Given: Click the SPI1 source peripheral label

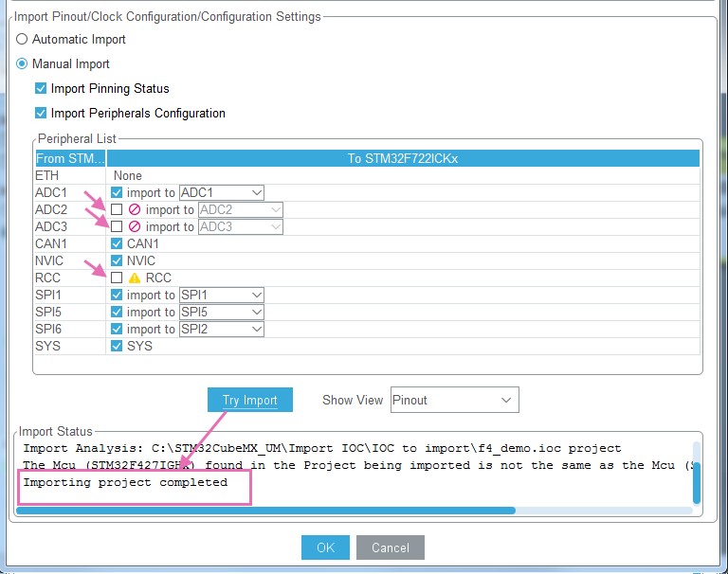Looking at the screenshot, I should 47,295.
